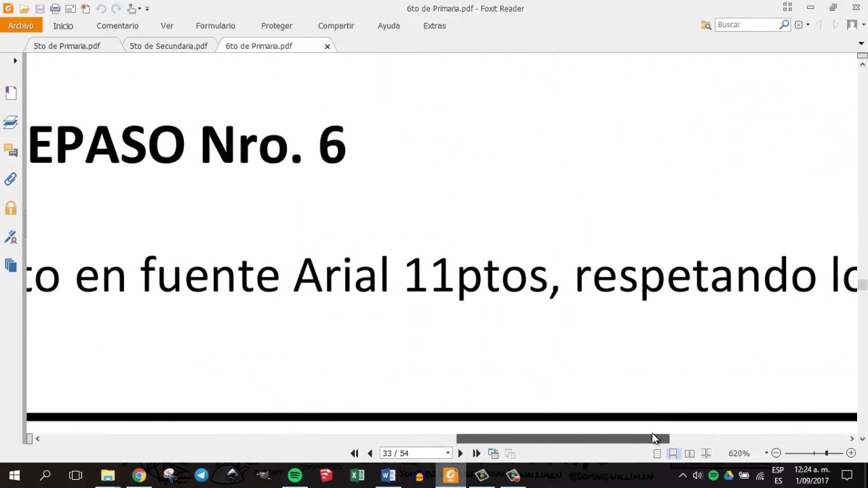Screen dimensions: 868x488
Task: Click the Print icon in quick toolbar
Action: (55, 9)
